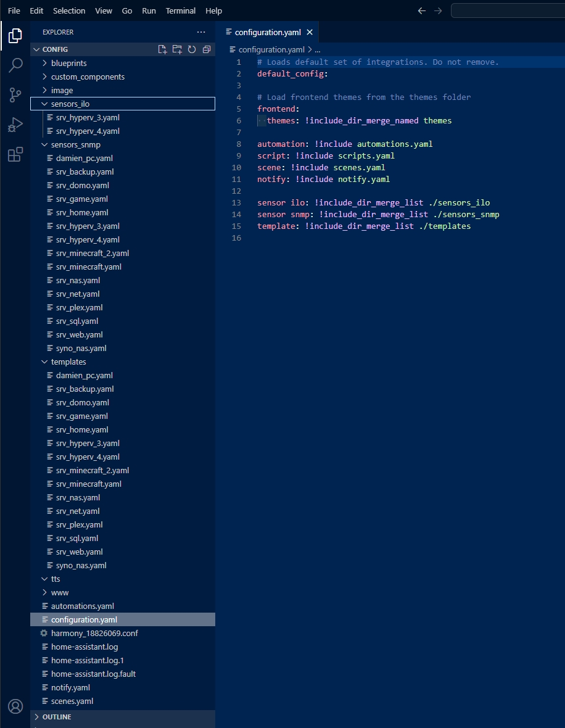565x728 pixels.
Task: Expand the OUTLINE section
Action: pyautogui.click(x=57, y=717)
